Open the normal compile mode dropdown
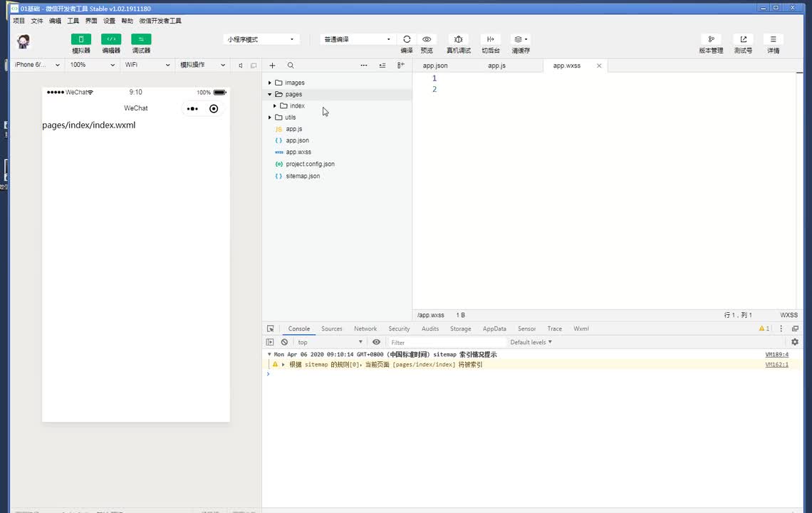The width and height of the screenshot is (812, 513). (x=358, y=39)
